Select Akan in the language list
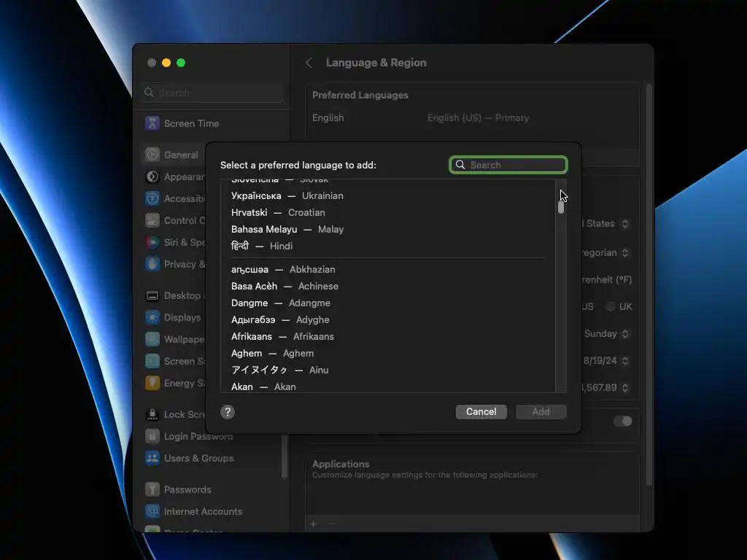The width and height of the screenshot is (747, 560). coord(388,386)
